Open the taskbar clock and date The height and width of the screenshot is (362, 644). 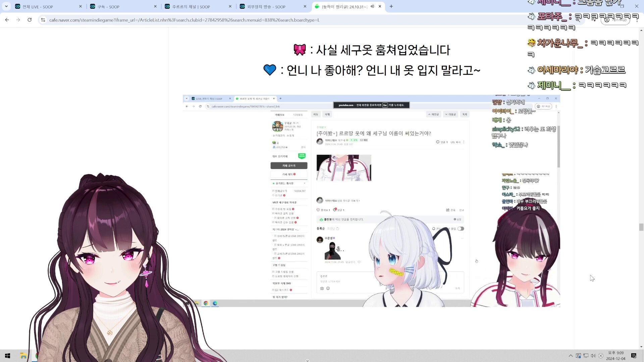click(x=615, y=356)
